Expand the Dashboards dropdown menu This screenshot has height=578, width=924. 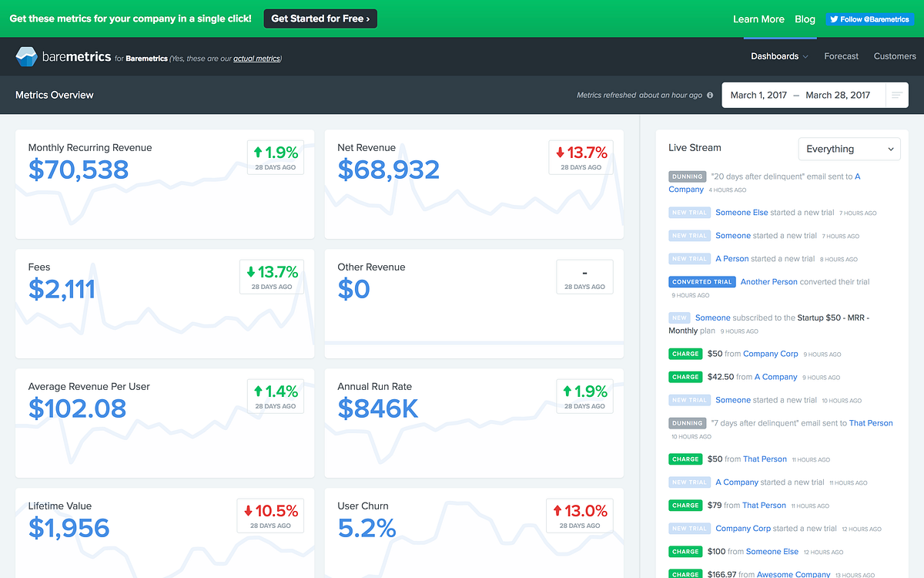pyautogui.click(x=779, y=56)
